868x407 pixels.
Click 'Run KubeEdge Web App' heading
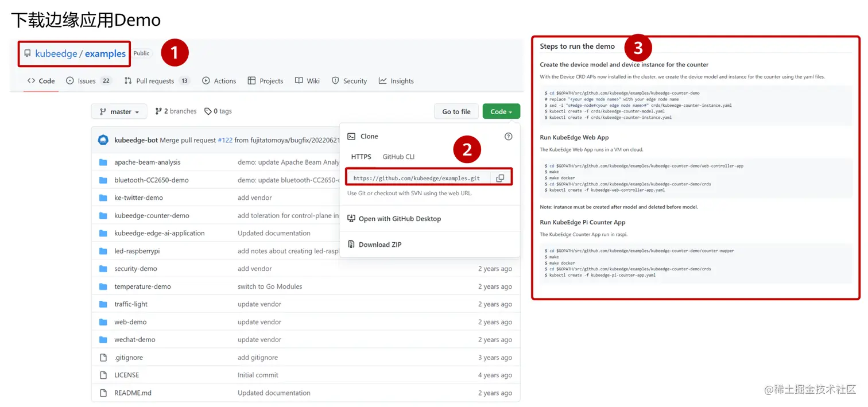pyautogui.click(x=574, y=138)
